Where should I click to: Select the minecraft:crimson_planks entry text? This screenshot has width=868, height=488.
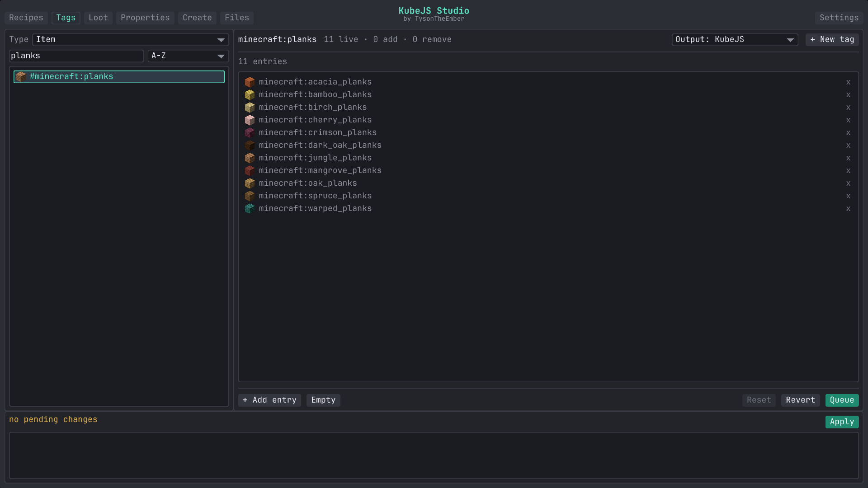pos(318,132)
